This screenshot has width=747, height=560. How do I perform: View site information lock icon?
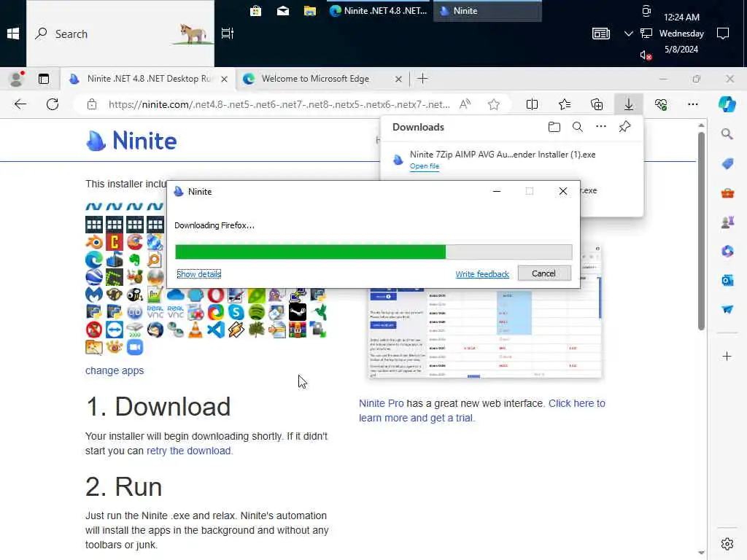[x=92, y=104]
